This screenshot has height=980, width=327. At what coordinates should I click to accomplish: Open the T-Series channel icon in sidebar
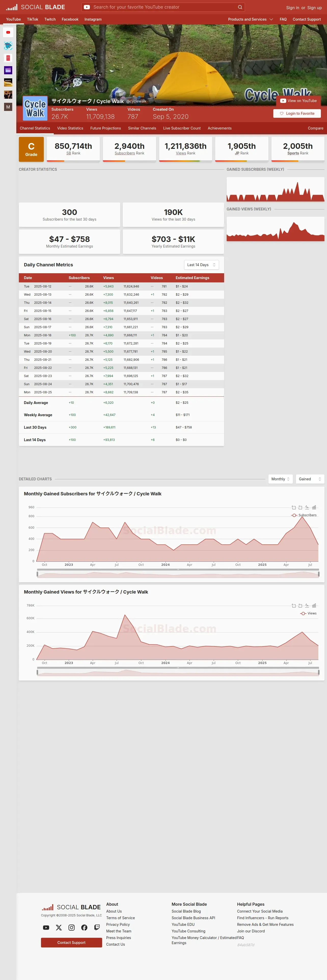8,58
